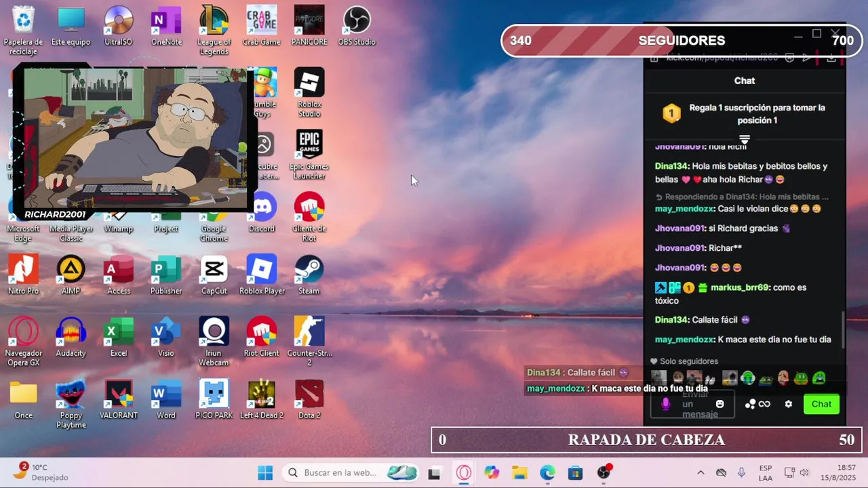Open the emoji picker in message box
This screenshot has width=868, height=488.
[720, 404]
